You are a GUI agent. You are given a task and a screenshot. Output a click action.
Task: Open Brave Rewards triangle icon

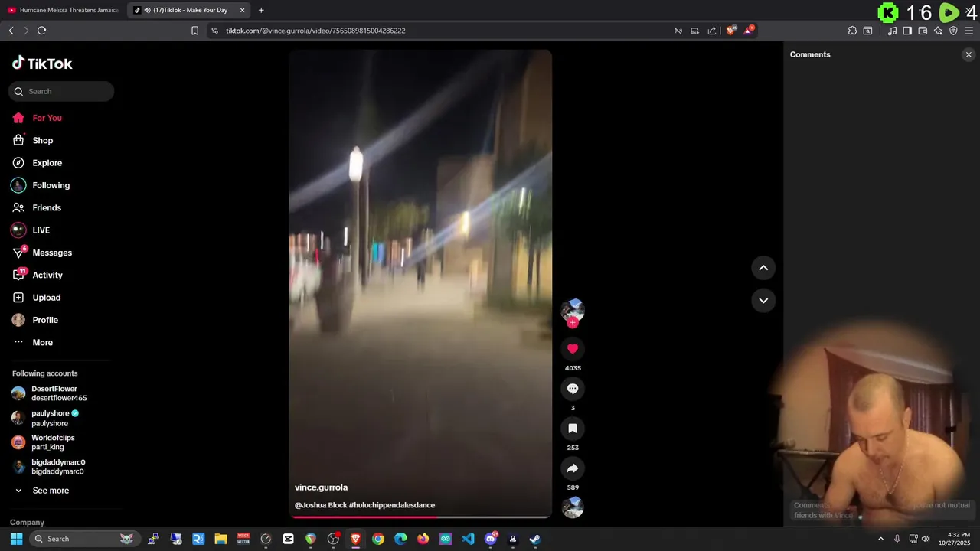(x=749, y=31)
